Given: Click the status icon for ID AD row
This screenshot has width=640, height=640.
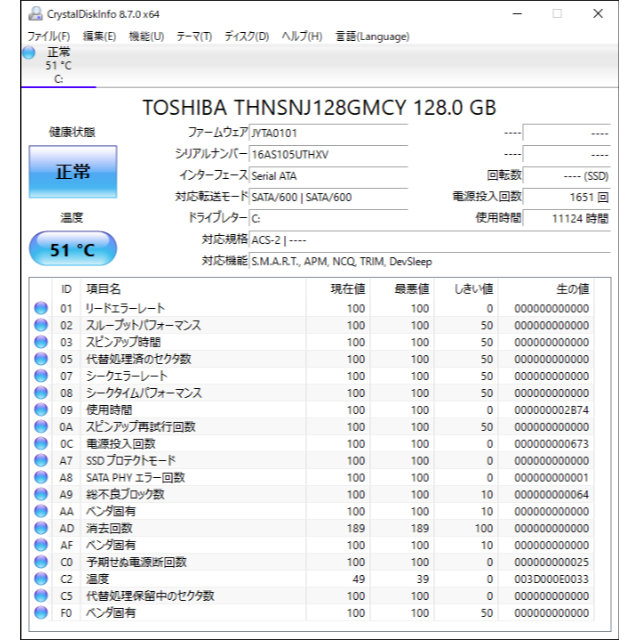Looking at the screenshot, I should pos(41,528).
